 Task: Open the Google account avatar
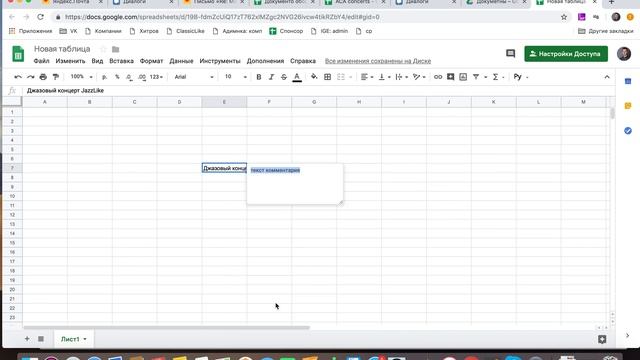point(624,53)
